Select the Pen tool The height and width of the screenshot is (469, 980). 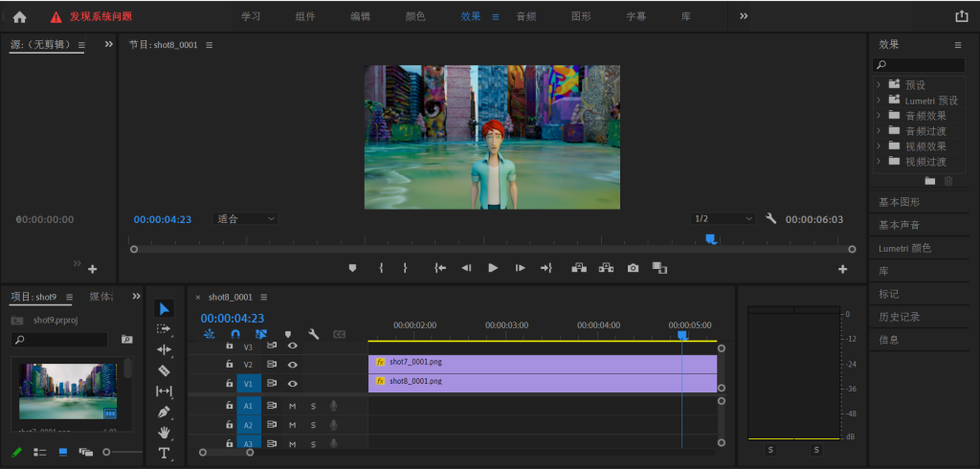point(164,413)
